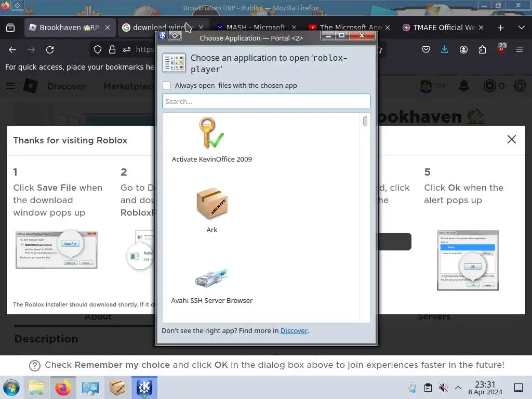Open Ark archive taskbar icon
The width and height of the screenshot is (532, 399).
(x=117, y=388)
